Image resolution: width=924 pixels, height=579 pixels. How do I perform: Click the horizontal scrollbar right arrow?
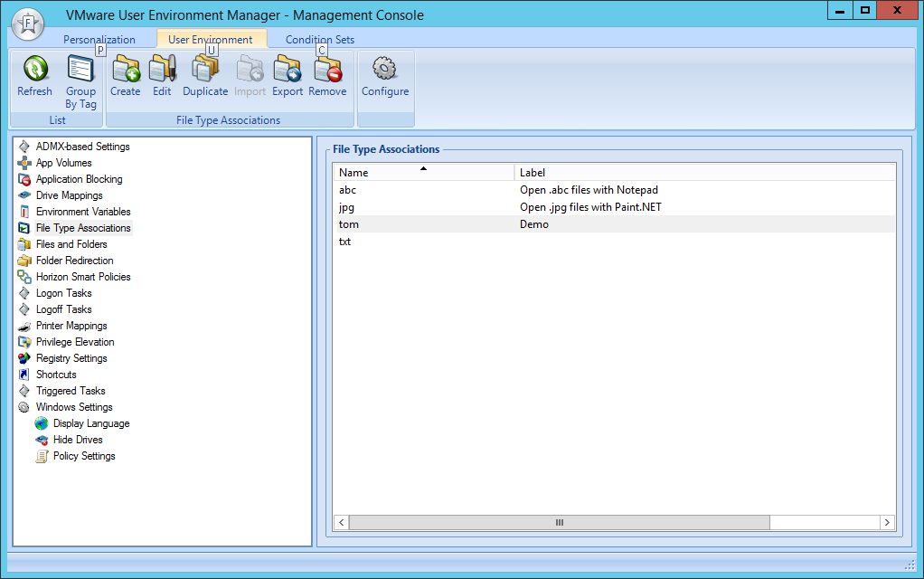(888, 522)
